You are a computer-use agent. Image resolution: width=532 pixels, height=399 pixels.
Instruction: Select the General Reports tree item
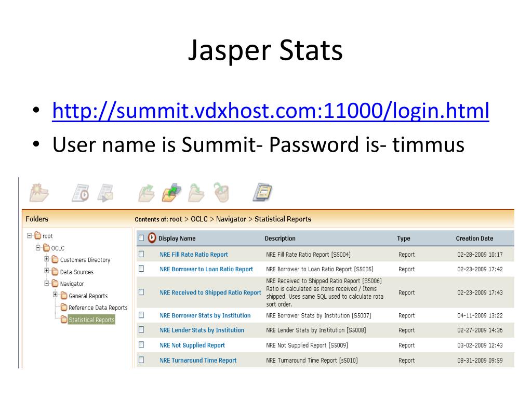pos(88,296)
